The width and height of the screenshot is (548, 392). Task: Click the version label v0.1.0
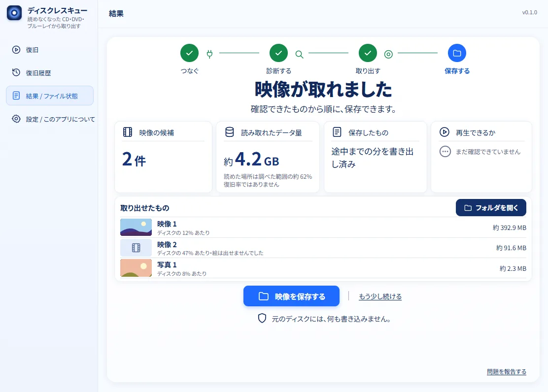[x=529, y=12]
